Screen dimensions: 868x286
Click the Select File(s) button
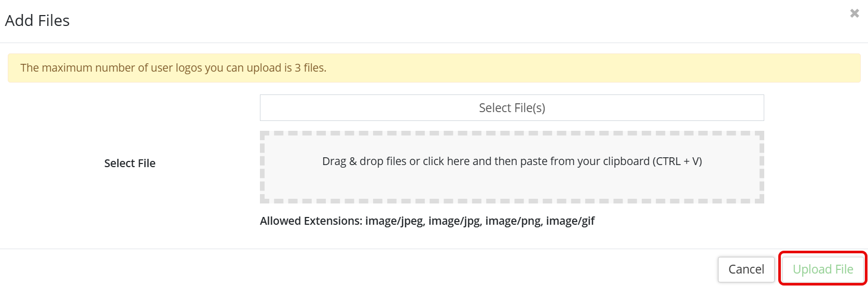tap(512, 108)
